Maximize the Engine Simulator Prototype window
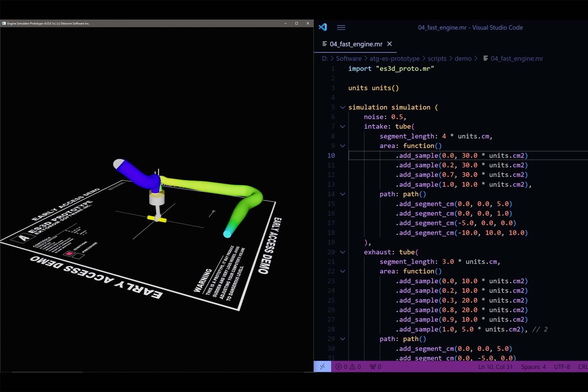 coord(296,23)
